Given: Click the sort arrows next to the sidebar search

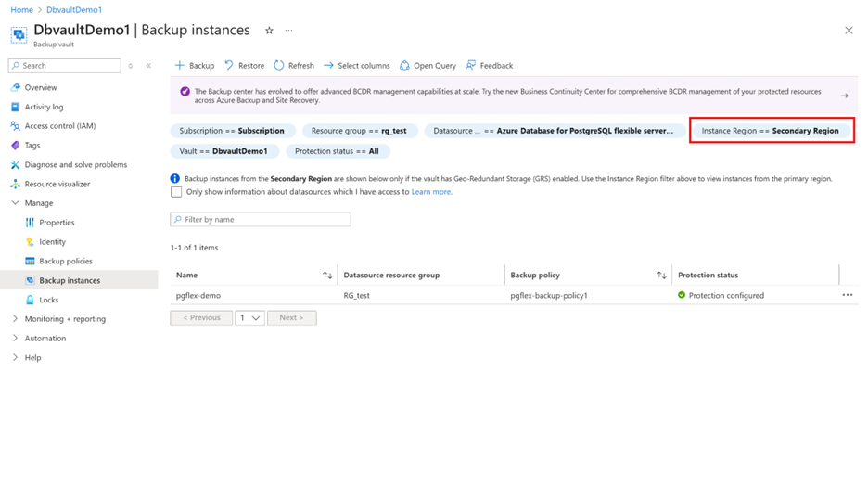Looking at the screenshot, I should click(x=131, y=65).
